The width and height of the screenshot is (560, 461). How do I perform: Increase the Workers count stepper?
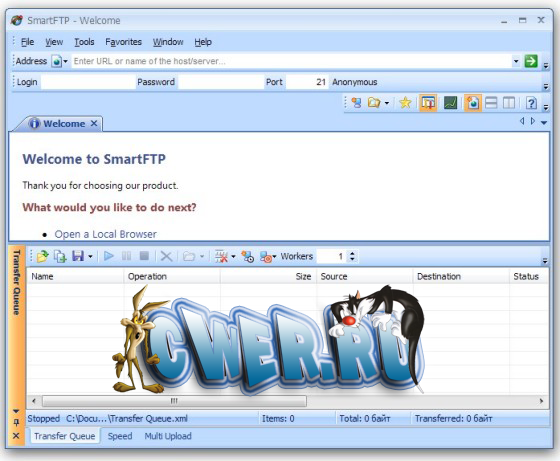[352, 253]
